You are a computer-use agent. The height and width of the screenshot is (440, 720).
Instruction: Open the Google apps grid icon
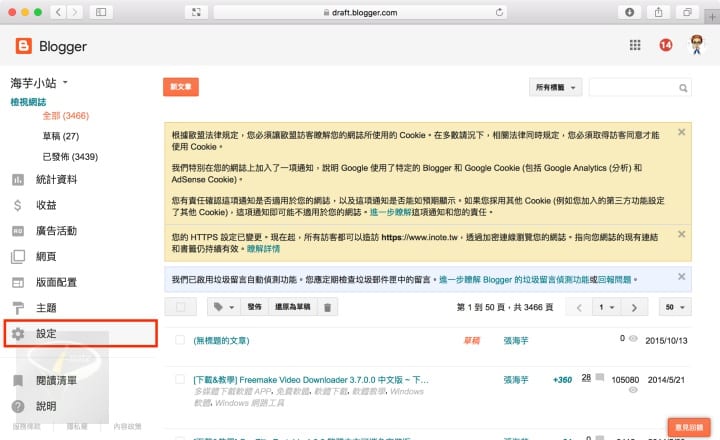634,46
